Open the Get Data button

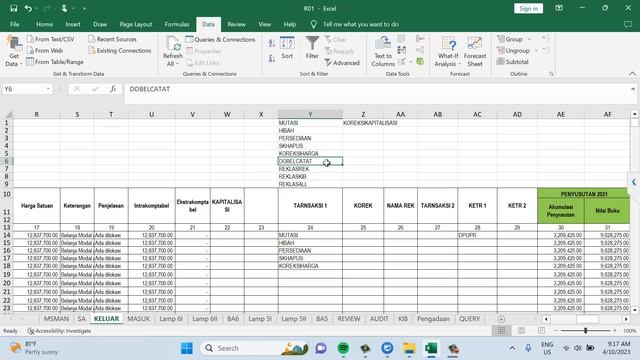[x=13, y=51]
